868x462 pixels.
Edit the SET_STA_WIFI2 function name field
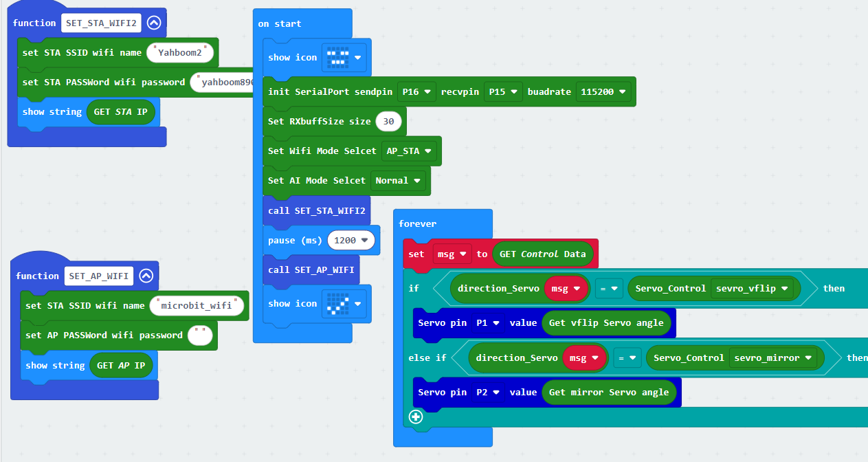tap(102, 23)
